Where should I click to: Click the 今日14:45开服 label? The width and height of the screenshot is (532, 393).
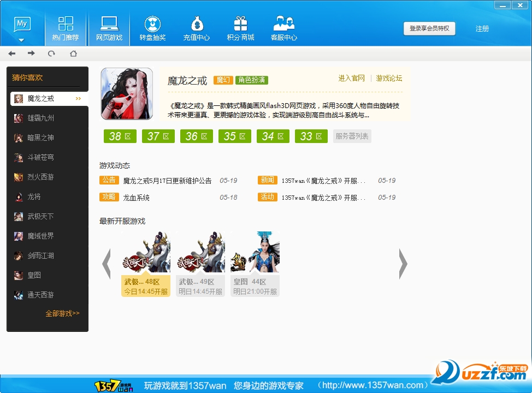(x=146, y=291)
